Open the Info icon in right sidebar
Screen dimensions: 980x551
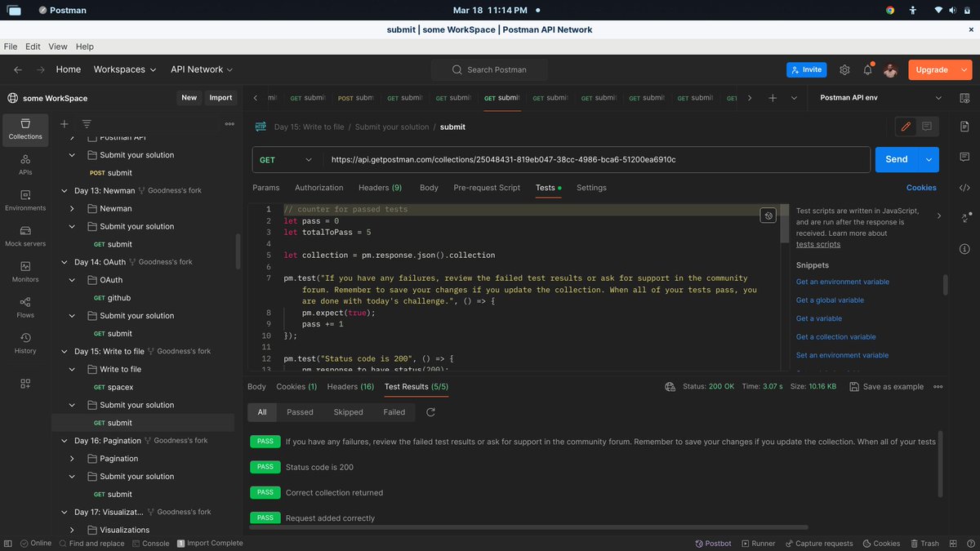[964, 247]
